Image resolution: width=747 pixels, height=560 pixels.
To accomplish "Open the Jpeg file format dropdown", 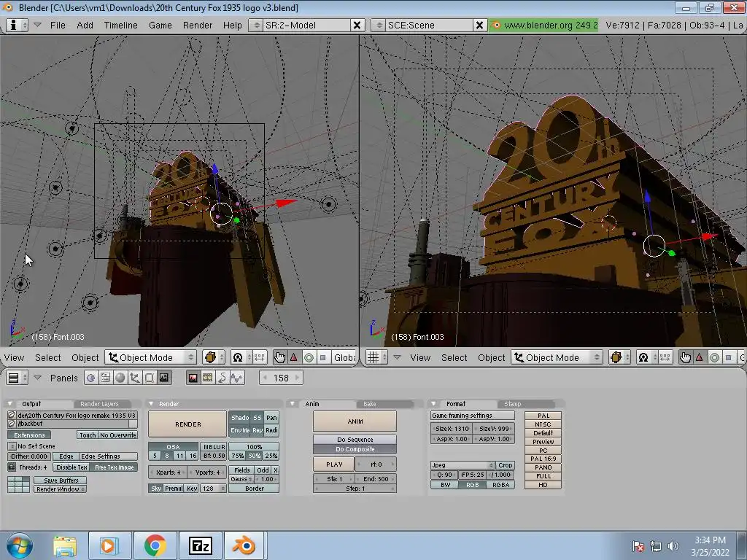I will coord(462,465).
